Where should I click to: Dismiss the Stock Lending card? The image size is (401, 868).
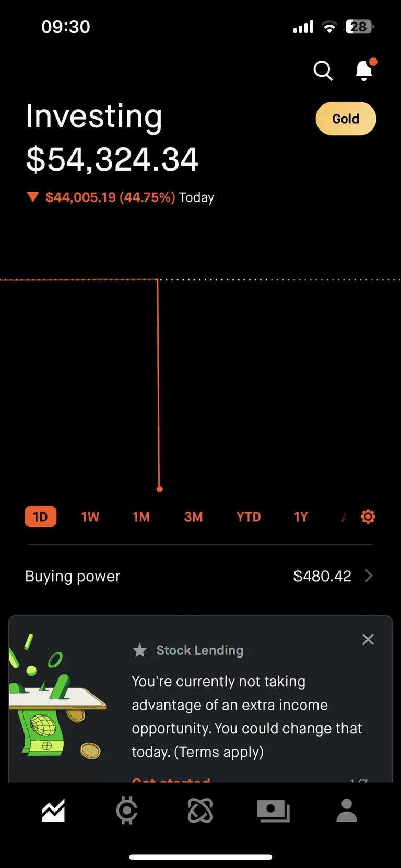coord(368,639)
